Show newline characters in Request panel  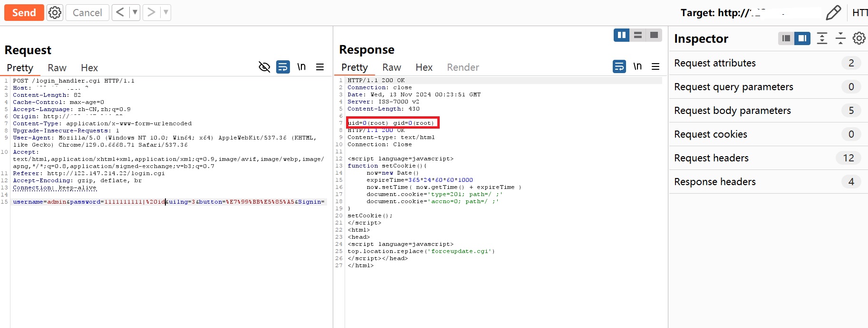tap(301, 67)
